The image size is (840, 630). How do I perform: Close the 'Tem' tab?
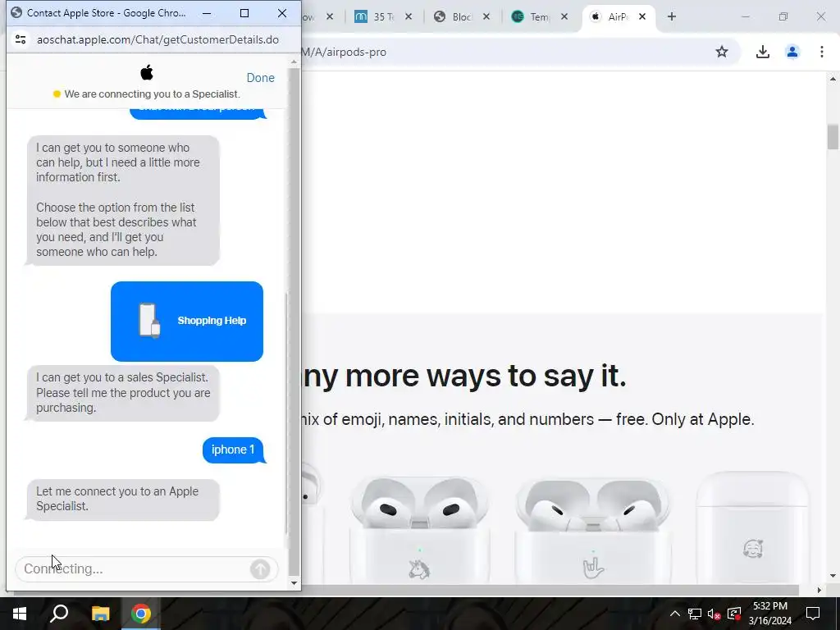click(x=564, y=17)
